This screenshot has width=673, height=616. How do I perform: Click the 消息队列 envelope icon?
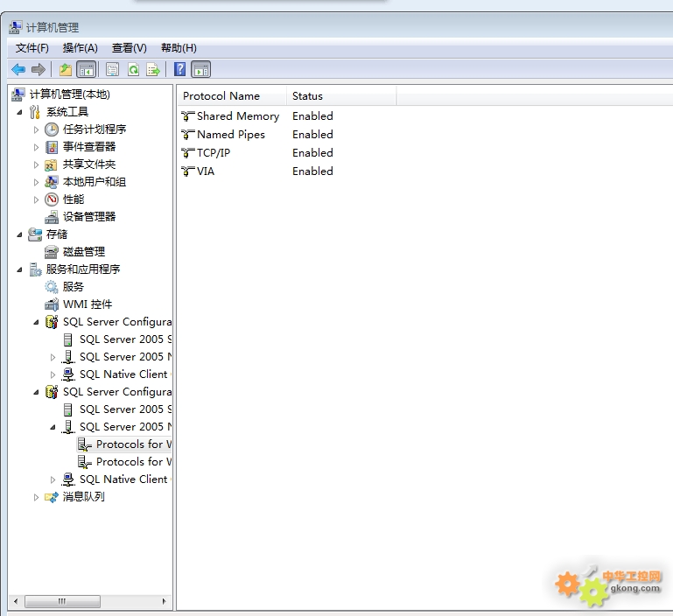pos(52,497)
